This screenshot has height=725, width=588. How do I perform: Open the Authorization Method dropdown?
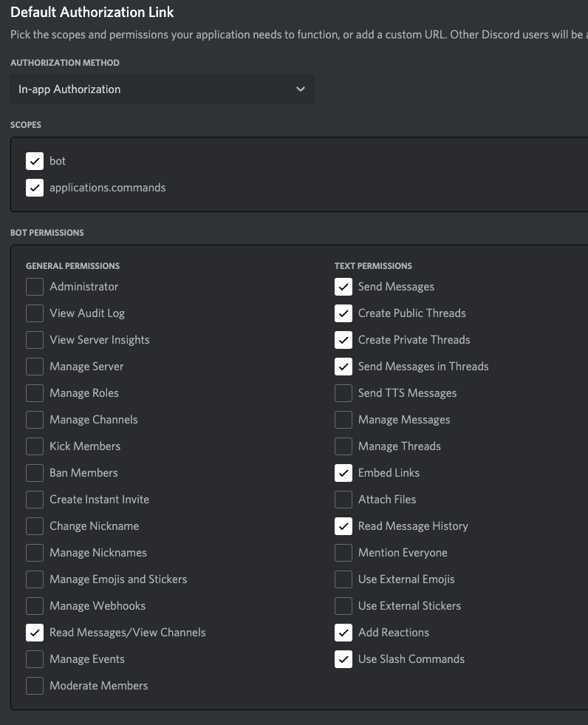pos(162,89)
